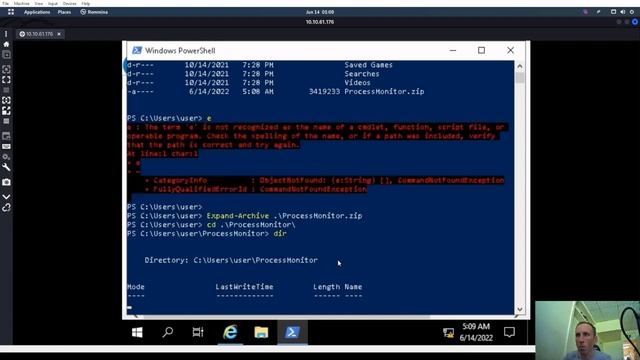The height and width of the screenshot is (360, 640).
Task: Click the 'cd .\ProcessMonitor\' command line
Action: [251, 224]
